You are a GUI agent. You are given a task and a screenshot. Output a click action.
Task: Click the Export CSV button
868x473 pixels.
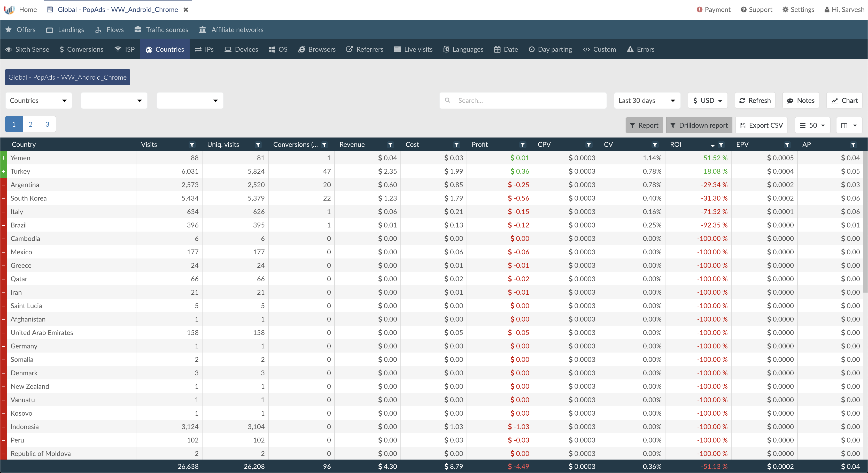pyautogui.click(x=761, y=125)
